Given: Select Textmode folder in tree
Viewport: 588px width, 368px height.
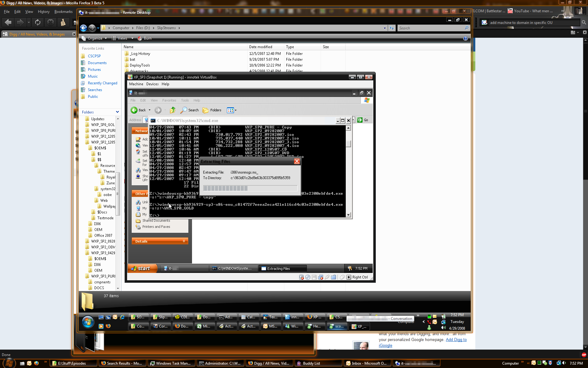Looking at the screenshot, I should pyautogui.click(x=105, y=218).
